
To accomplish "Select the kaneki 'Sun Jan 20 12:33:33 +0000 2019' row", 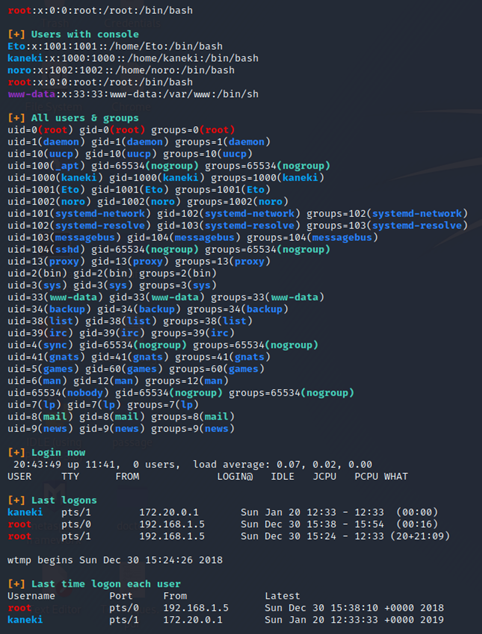I will coord(226,620).
